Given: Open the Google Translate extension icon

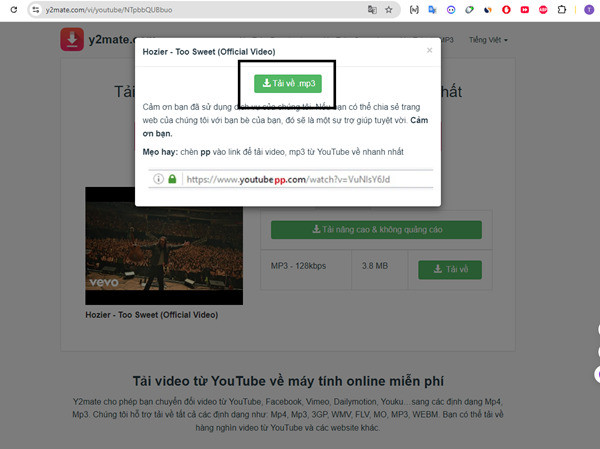Looking at the screenshot, I should click(x=432, y=10).
